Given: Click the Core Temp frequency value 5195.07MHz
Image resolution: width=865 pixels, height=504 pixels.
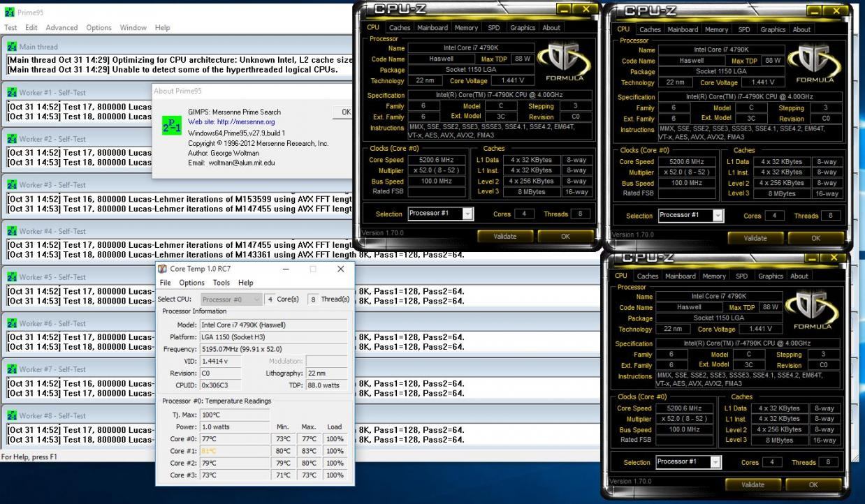Looking at the screenshot, I should pyautogui.click(x=273, y=349).
